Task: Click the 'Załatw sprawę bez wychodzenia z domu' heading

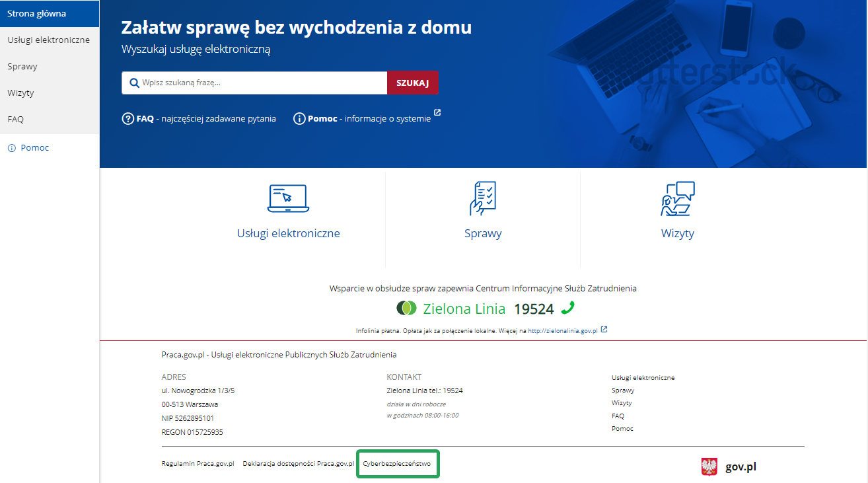Action: point(297,28)
